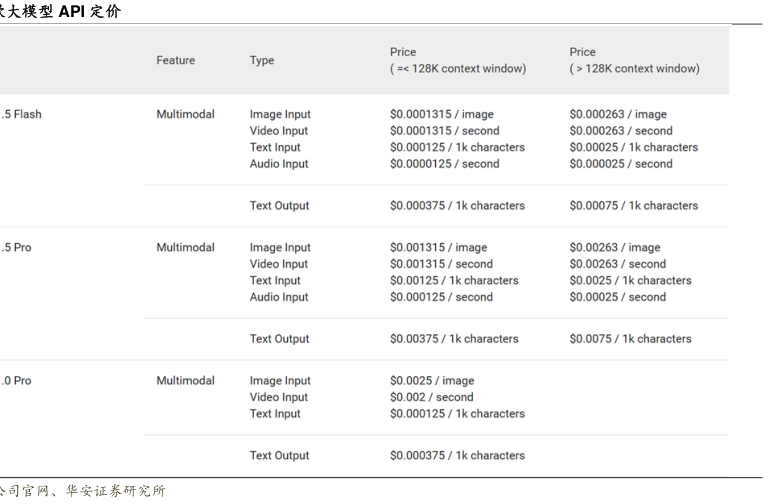Click the "$0.0000125 / second" audio price
Viewport: 780px width, 504px height.
[444, 164]
